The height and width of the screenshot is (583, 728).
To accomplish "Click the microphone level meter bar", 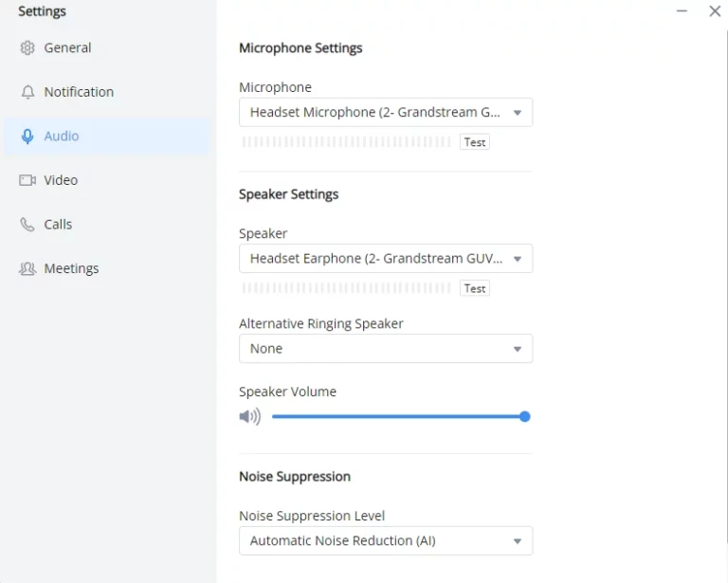I will click(346, 142).
